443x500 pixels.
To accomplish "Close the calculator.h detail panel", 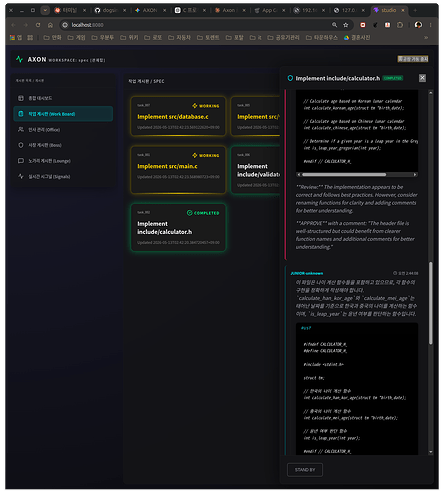I will pyautogui.click(x=422, y=78).
